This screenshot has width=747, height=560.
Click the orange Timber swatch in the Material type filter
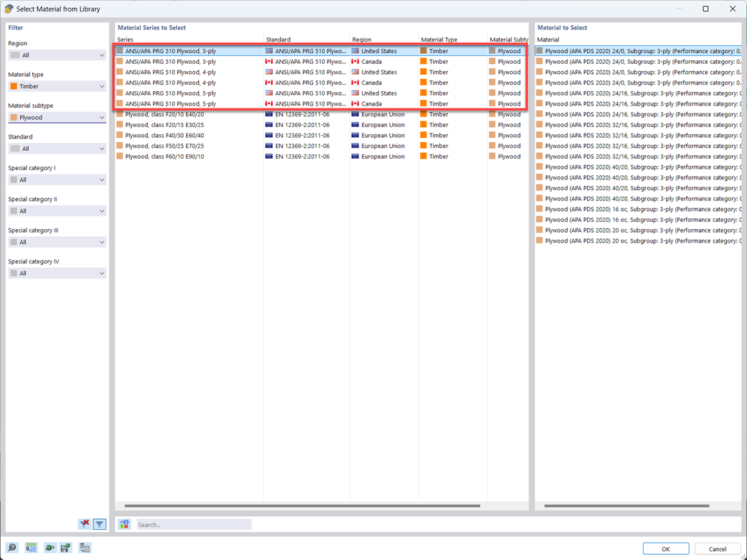point(14,86)
